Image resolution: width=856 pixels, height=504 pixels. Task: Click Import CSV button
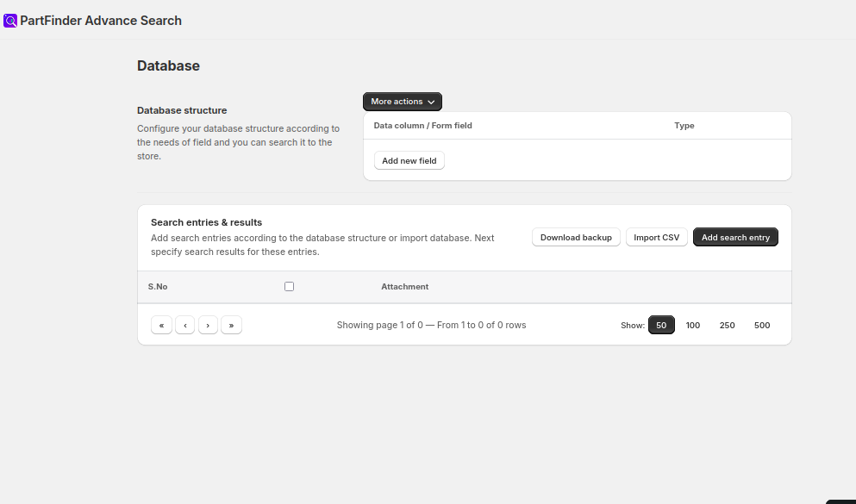656,237
